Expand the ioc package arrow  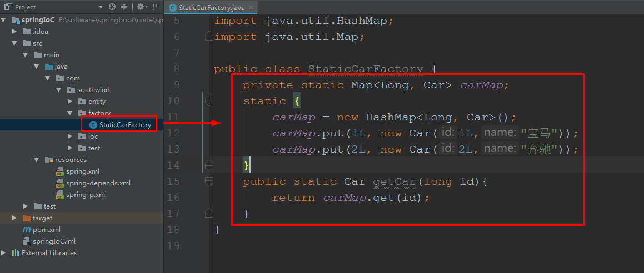pos(70,136)
